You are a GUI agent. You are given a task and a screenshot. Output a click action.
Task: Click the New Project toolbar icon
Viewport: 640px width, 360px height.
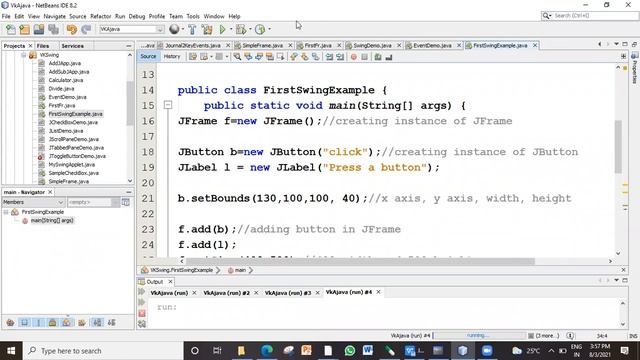click(24, 29)
